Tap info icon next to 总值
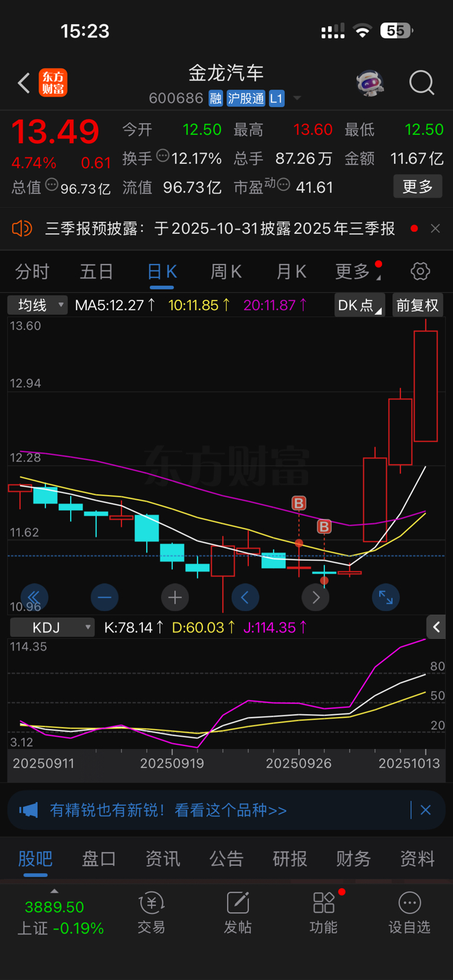Image resolution: width=453 pixels, height=980 pixels. pos(52,185)
